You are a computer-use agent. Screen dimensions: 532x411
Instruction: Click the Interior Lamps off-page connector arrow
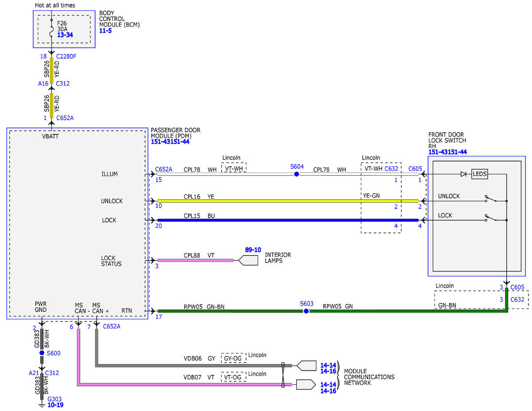[x=248, y=260]
